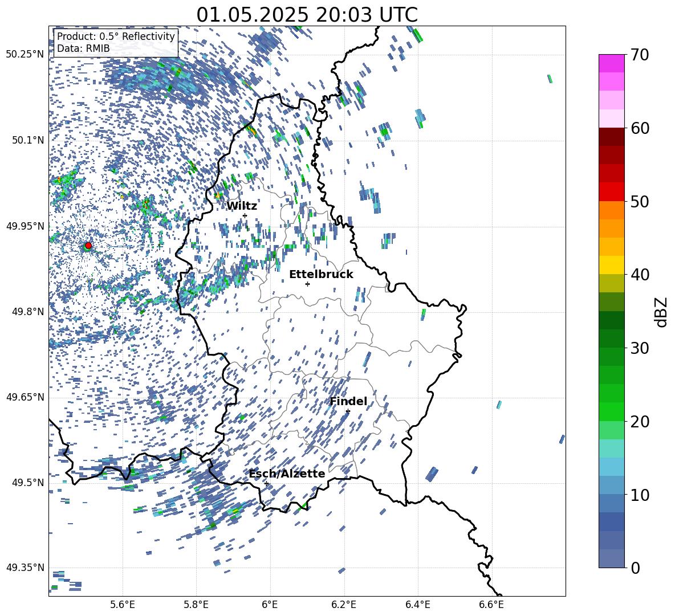Screen dimensions: 675x616
Task: Click the 'Product: 0.5° Reflectivity' text
Action: (x=116, y=36)
